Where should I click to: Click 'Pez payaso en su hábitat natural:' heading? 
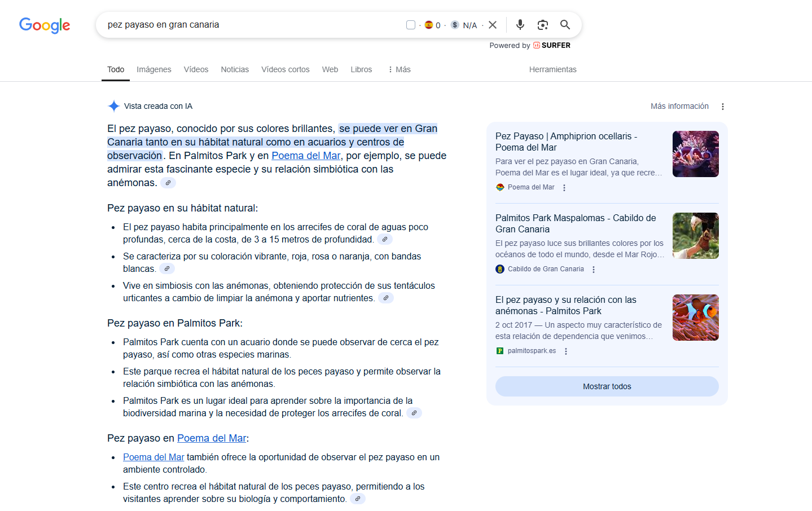pyautogui.click(x=182, y=208)
